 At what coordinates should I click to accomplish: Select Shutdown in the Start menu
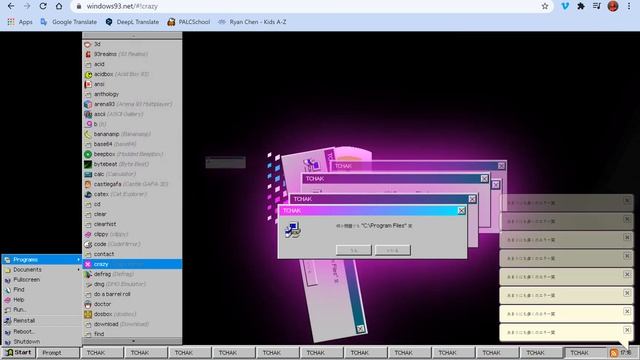pos(41,342)
